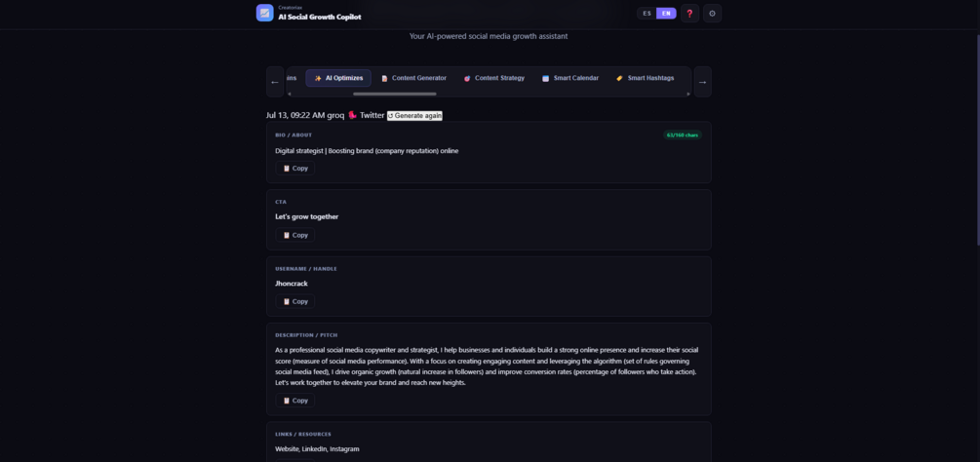This screenshot has width=980, height=462.
Task: Click the left arrow beside the tabs
Action: (x=275, y=82)
